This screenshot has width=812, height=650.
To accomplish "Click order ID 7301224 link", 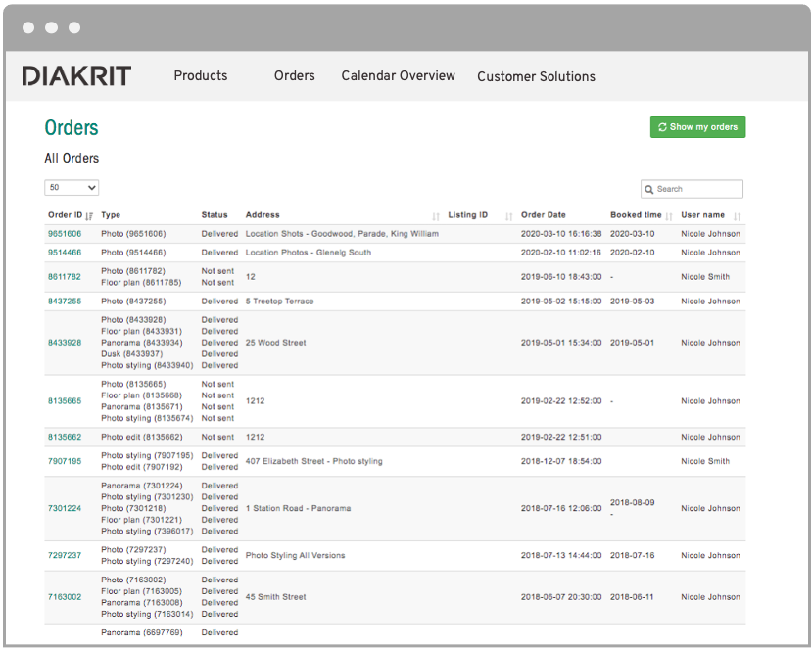I will (x=65, y=508).
